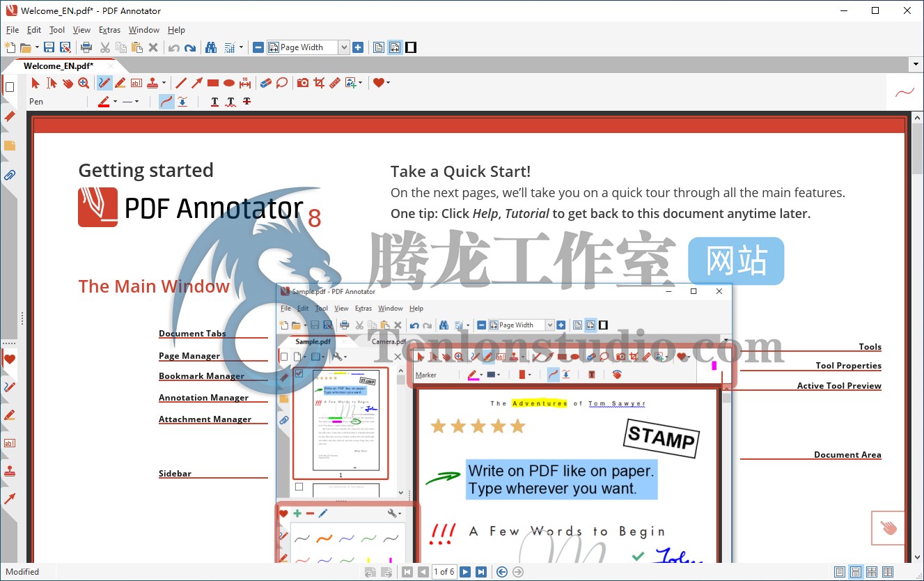This screenshot has width=924, height=581.
Task: Open the Edit menu
Action: coord(34,30)
